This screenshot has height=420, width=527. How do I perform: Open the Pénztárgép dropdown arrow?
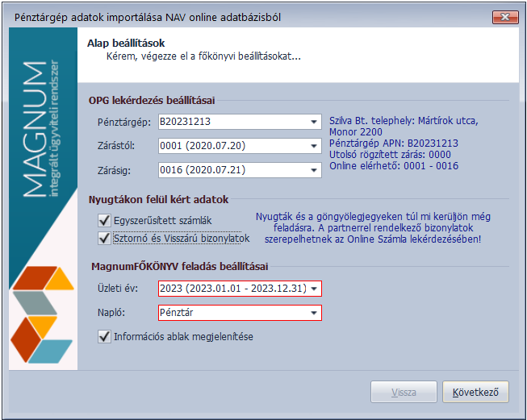tap(314, 122)
